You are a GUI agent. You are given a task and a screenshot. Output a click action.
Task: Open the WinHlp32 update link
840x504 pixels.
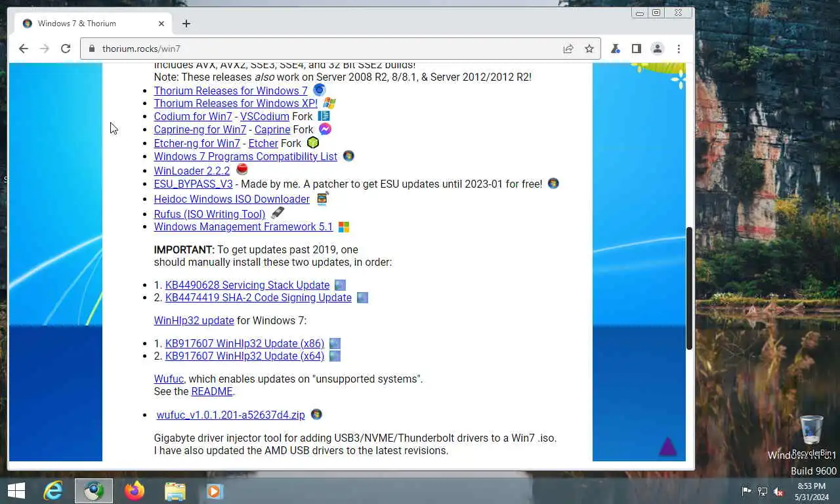[194, 320]
